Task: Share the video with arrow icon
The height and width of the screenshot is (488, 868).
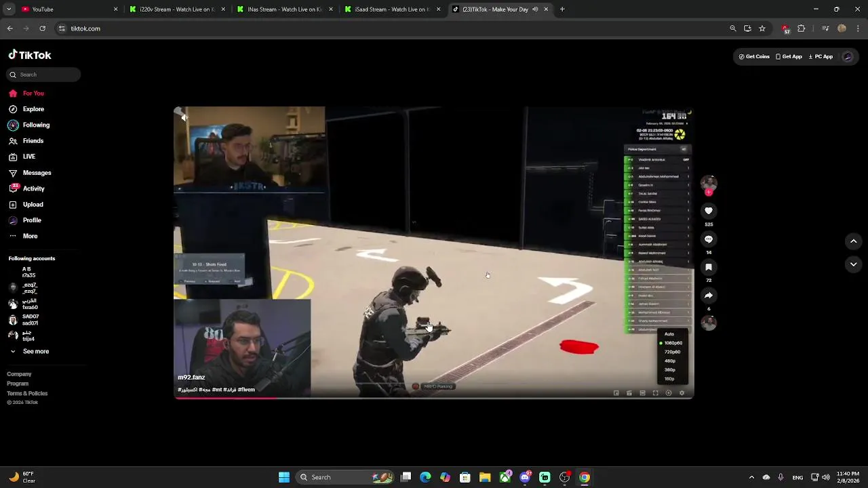Action: (709, 296)
